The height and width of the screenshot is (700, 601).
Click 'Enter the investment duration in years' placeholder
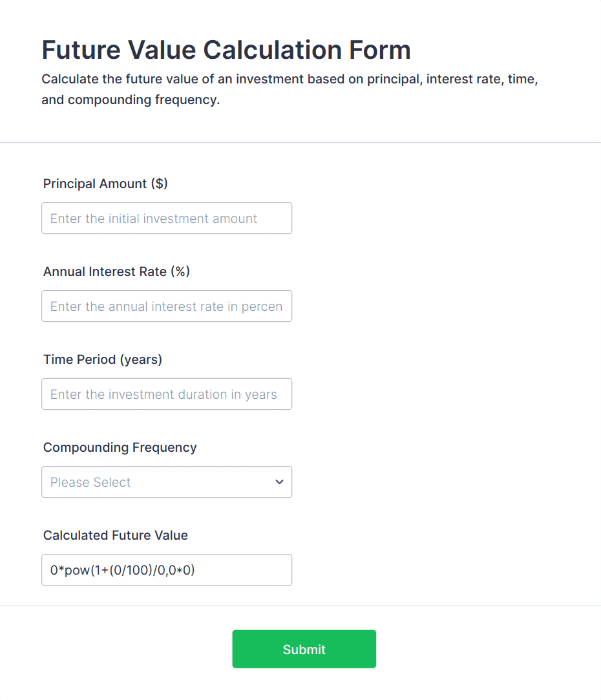(x=163, y=394)
